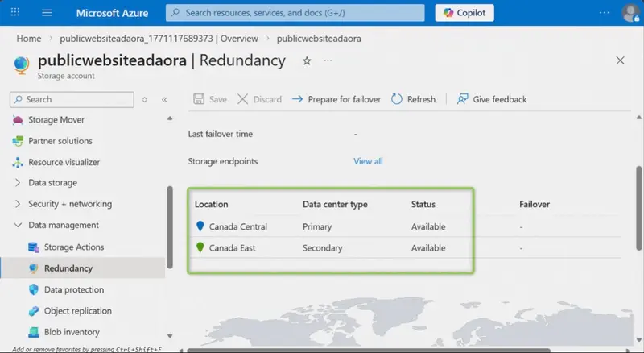Click the Resource visualizer icon
644x353 pixels.
tap(18, 163)
